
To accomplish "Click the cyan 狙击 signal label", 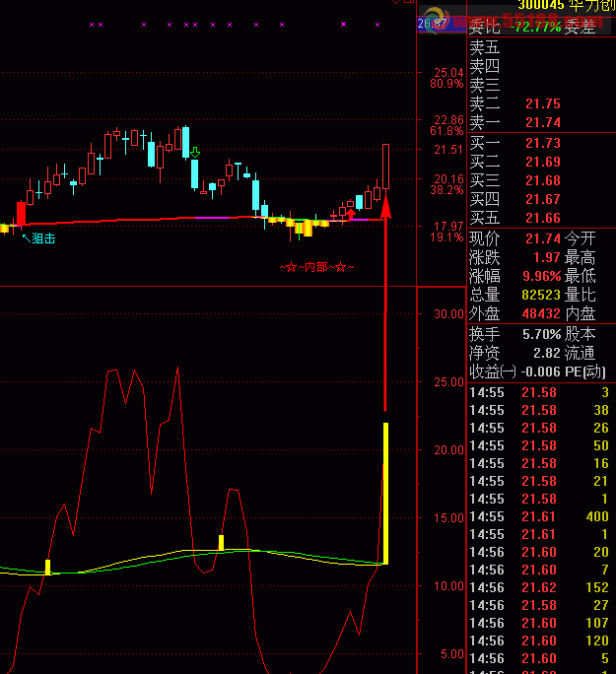I will coord(38,238).
